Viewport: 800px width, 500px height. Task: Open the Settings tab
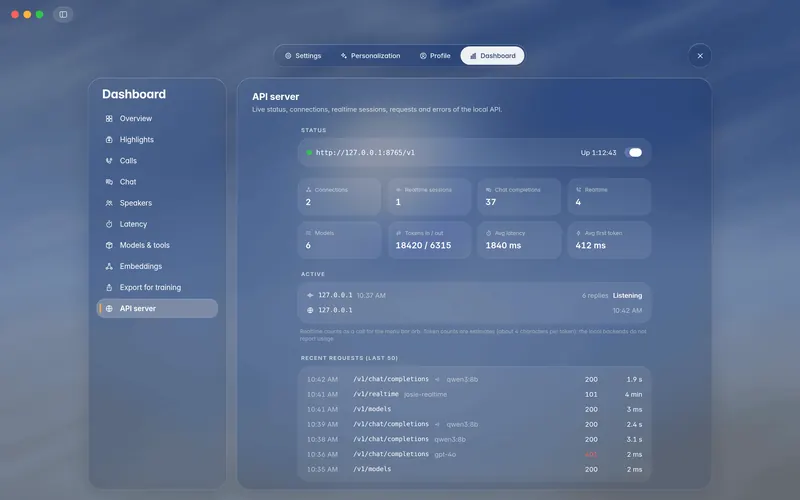pyautogui.click(x=303, y=56)
